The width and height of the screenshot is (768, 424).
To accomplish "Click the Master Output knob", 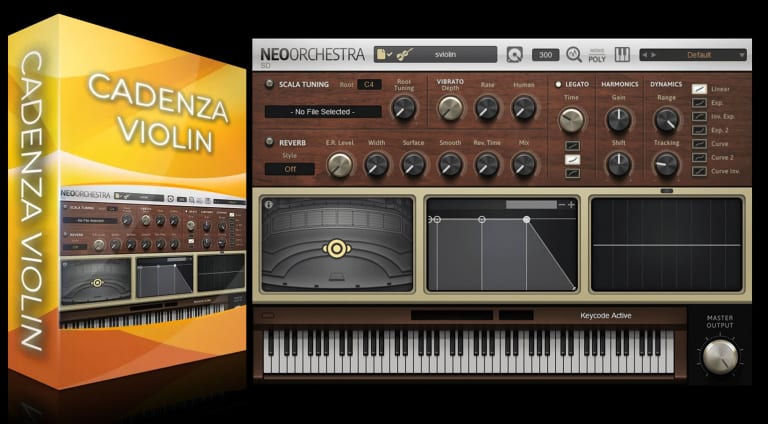I will click(720, 357).
